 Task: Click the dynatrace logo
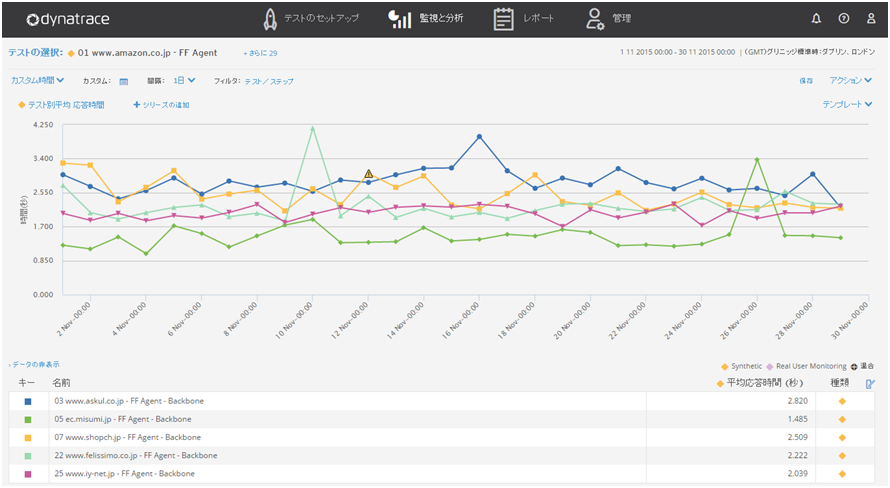point(68,19)
